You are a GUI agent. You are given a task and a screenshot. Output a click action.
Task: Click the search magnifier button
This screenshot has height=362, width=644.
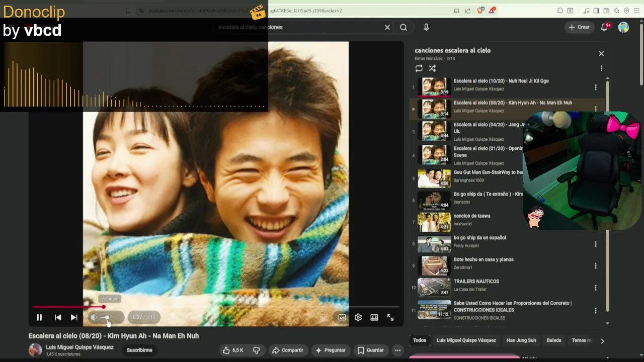[x=404, y=27]
